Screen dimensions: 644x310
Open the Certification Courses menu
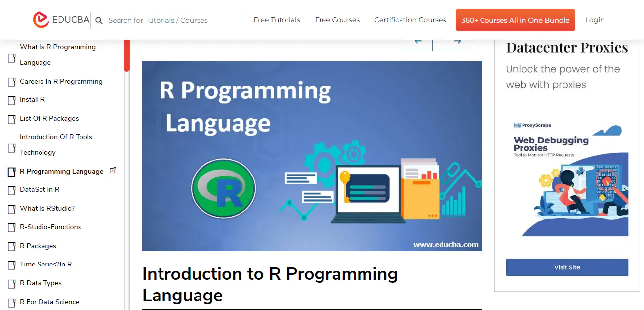point(410,20)
